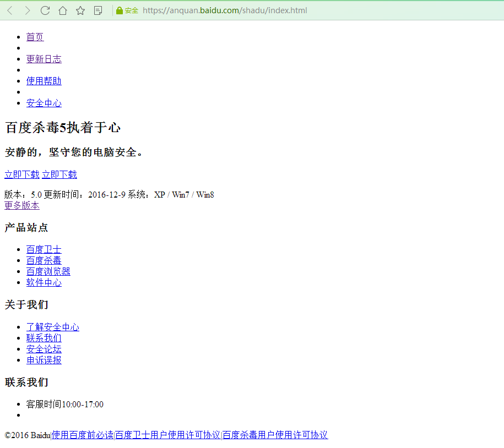Open the 使用帮助 link
Screen dimensions: 504x448
(x=44, y=81)
